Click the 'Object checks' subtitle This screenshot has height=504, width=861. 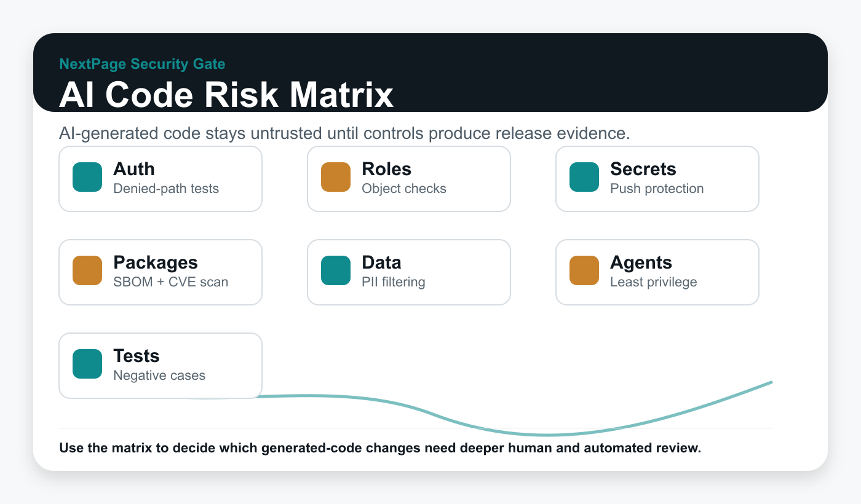404,189
